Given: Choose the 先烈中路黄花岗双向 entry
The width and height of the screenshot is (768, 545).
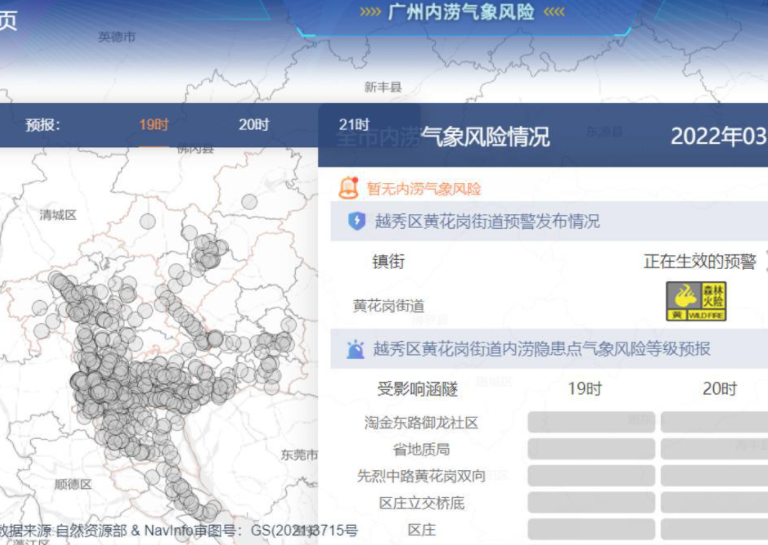Looking at the screenshot, I should pyautogui.click(x=421, y=476).
